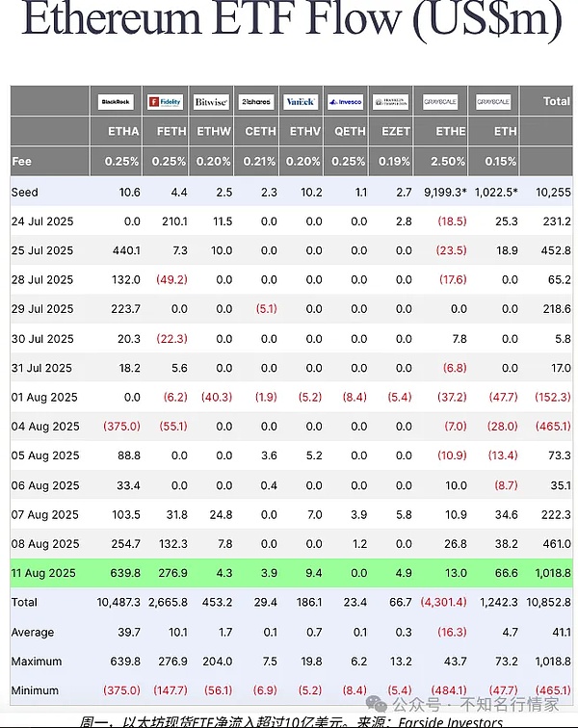Click the Fidelity logo above FETH

coord(165,101)
